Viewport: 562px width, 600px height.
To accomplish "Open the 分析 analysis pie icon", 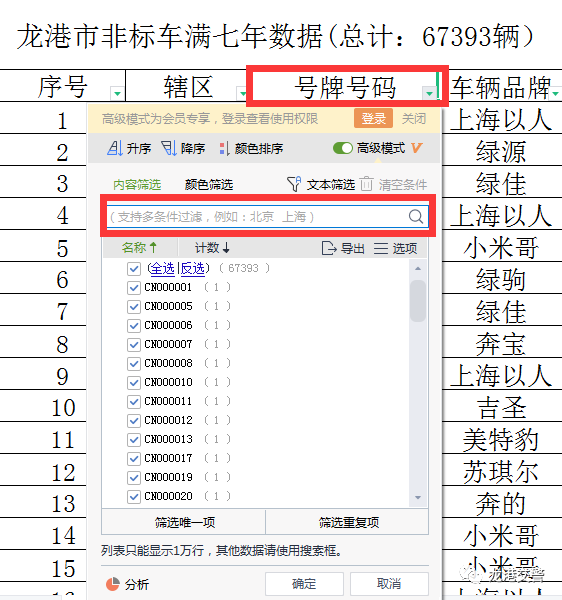I will [x=112, y=584].
